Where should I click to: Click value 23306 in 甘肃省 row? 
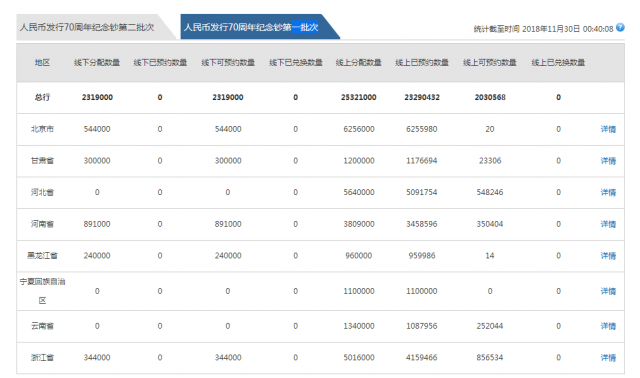[490, 161]
